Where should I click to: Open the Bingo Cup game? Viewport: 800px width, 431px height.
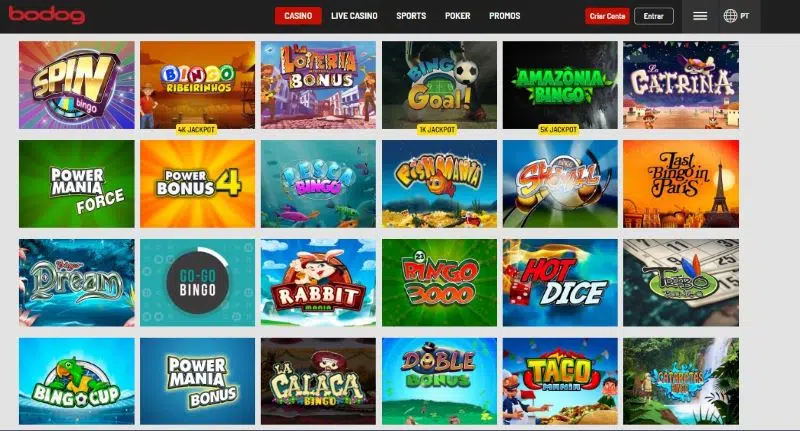click(x=77, y=381)
